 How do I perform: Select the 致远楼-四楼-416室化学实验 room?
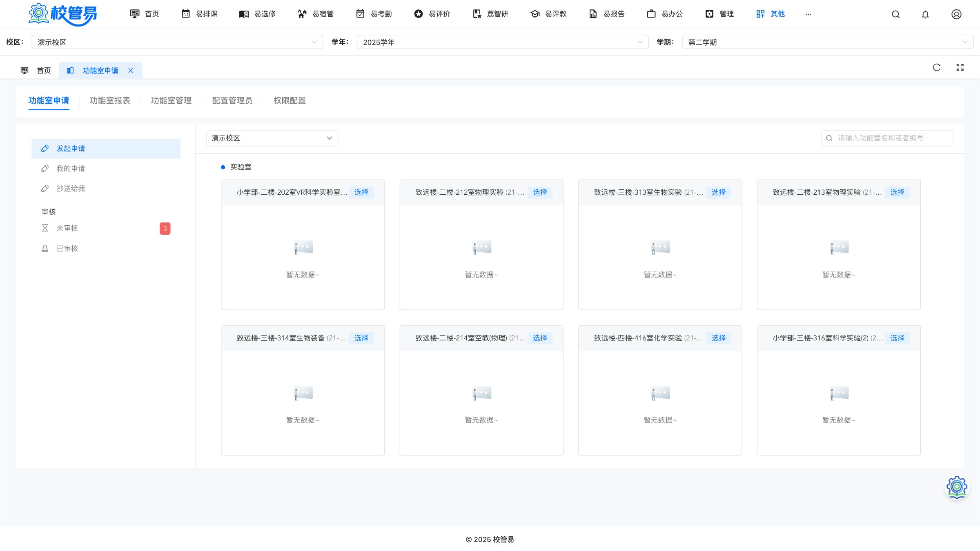pos(719,338)
